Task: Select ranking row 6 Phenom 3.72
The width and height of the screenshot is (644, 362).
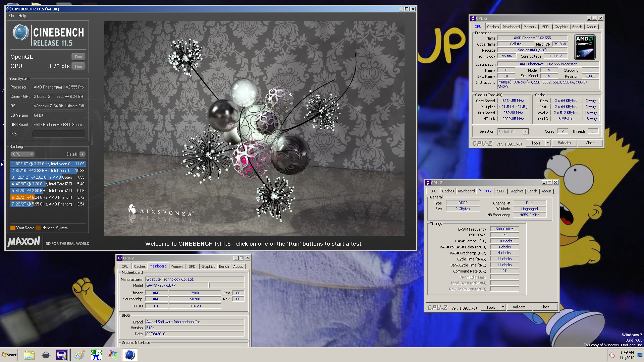Action: pos(48,197)
